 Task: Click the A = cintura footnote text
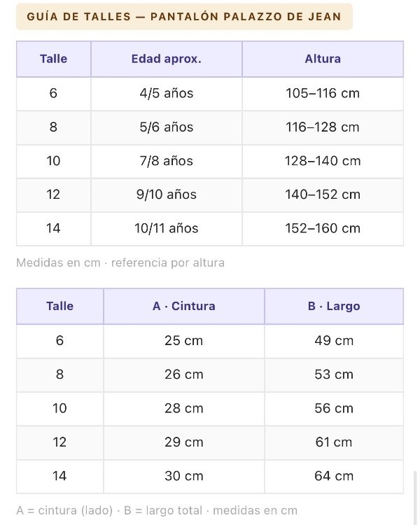157,510
